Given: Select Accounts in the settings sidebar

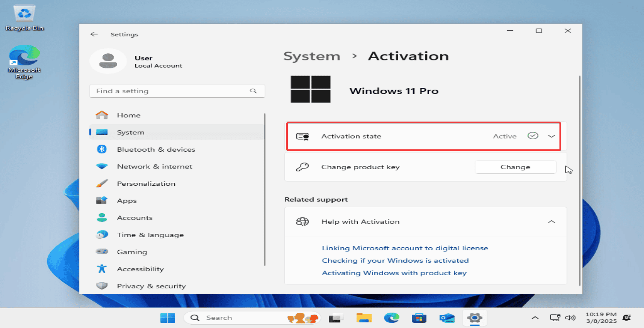Looking at the screenshot, I should (135, 218).
